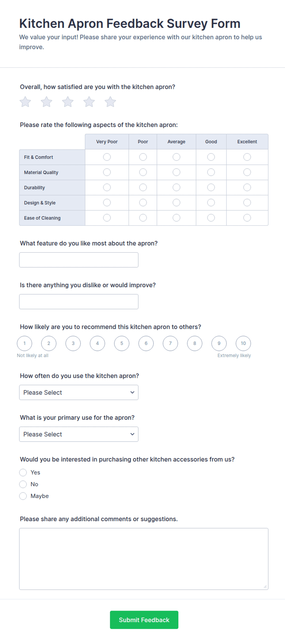The height and width of the screenshot is (644, 285).
Task: Rate Design & Style as Poor
Action: tap(143, 203)
